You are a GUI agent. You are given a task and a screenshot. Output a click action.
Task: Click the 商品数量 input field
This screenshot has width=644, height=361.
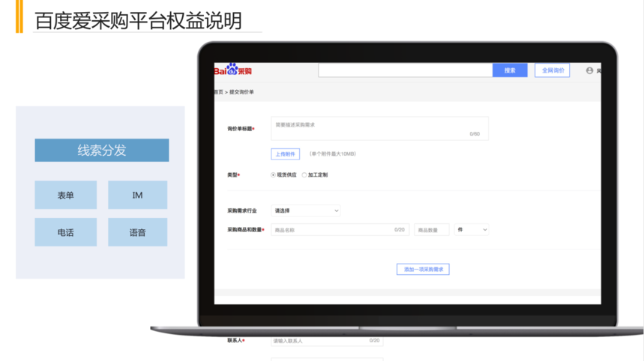[432, 230]
